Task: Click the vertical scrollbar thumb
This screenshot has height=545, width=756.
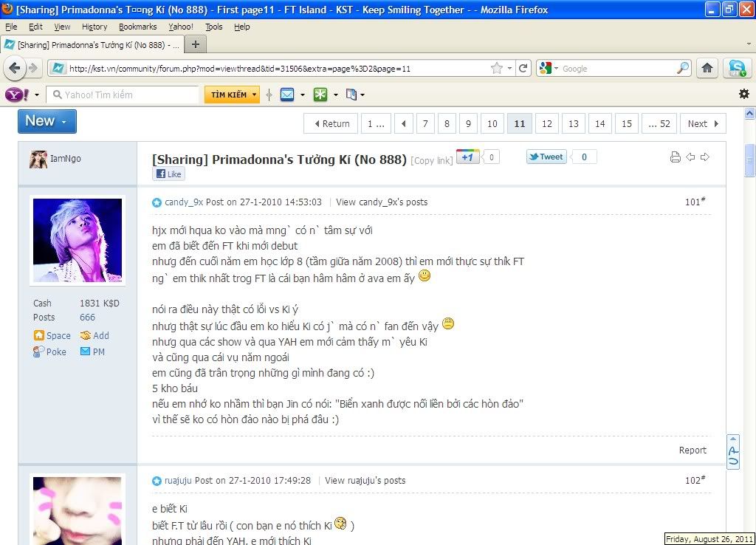Action: 749,160
